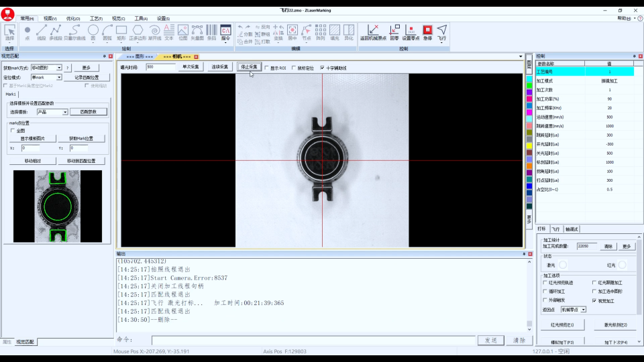This screenshot has height=362, width=644.
Task: Click the 异化 icon
Action: [x=349, y=33]
